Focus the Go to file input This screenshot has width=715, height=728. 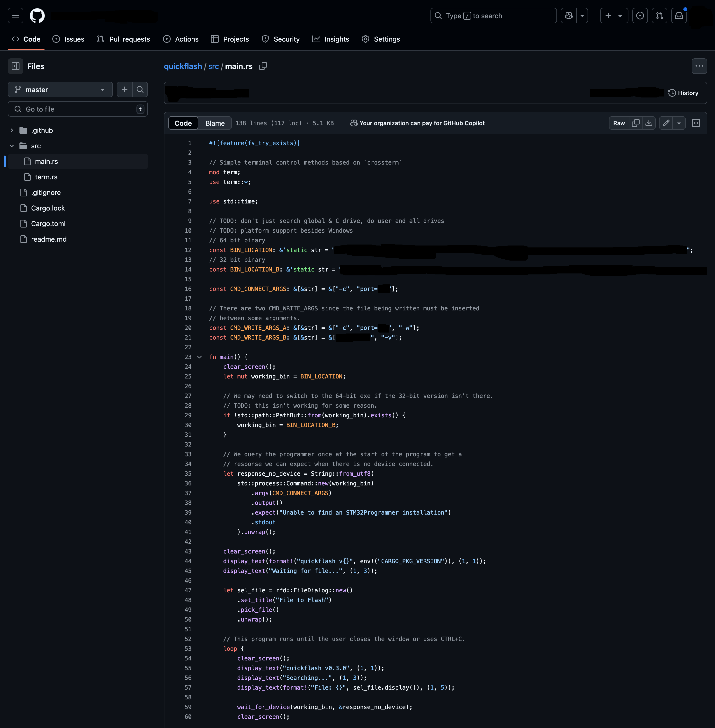77,109
